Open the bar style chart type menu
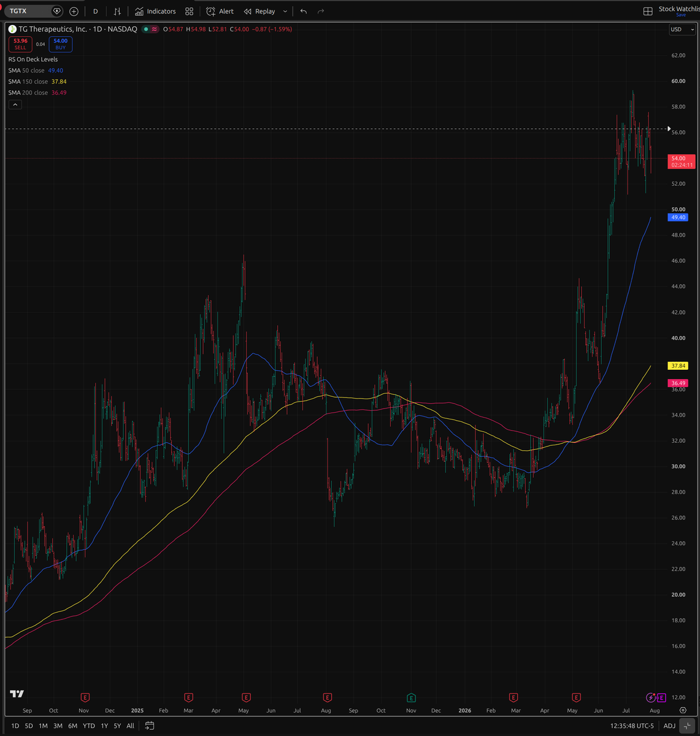Image resolution: width=700 pixels, height=736 pixels. point(117,11)
